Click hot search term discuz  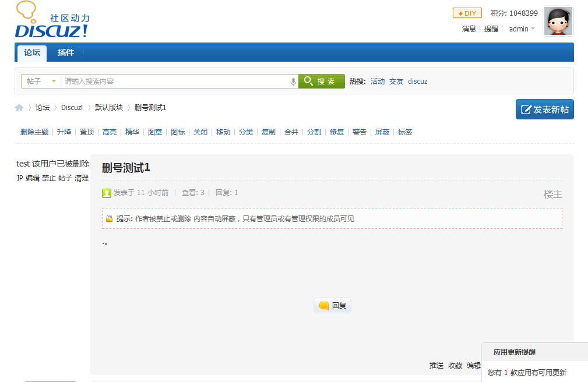(417, 82)
